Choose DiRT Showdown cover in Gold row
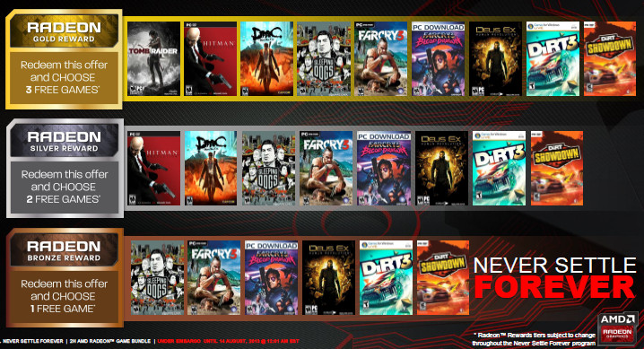This screenshot has width=644, height=349. [610, 58]
